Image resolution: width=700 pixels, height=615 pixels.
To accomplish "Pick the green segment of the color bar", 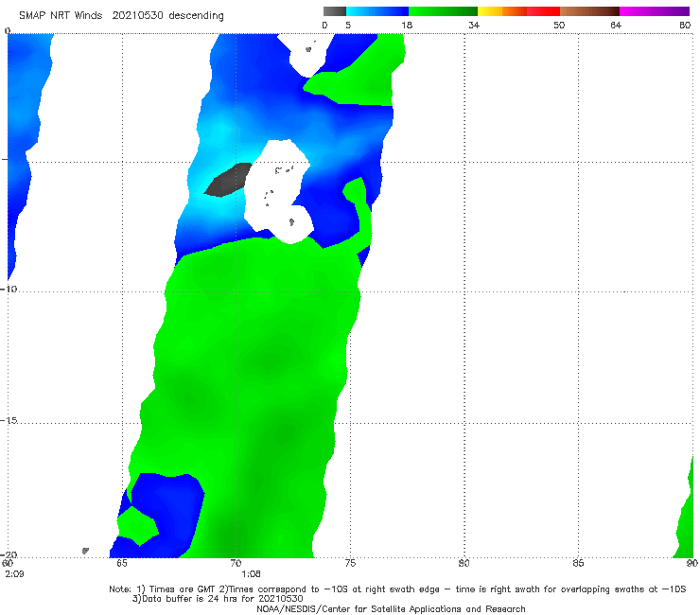I will click(443, 11).
